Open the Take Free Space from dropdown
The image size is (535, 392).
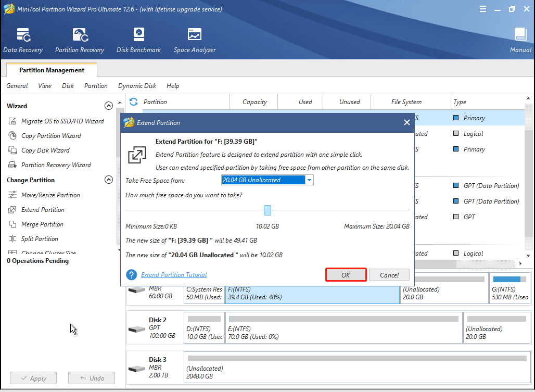click(x=310, y=180)
